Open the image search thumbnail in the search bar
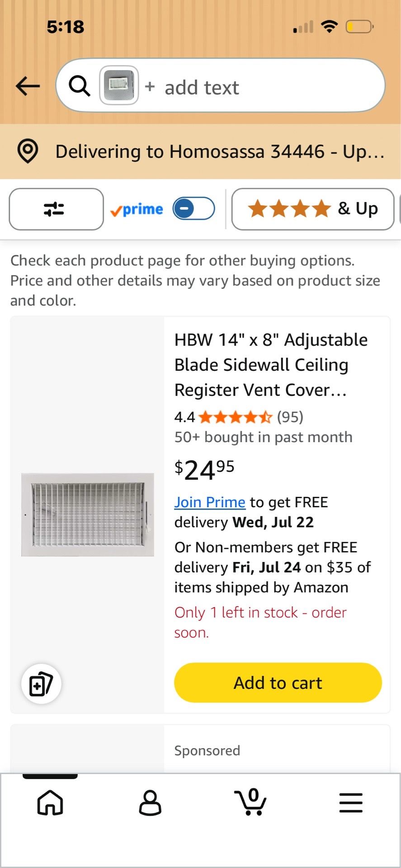This screenshot has width=401, height=868. (x=119, y=85)
